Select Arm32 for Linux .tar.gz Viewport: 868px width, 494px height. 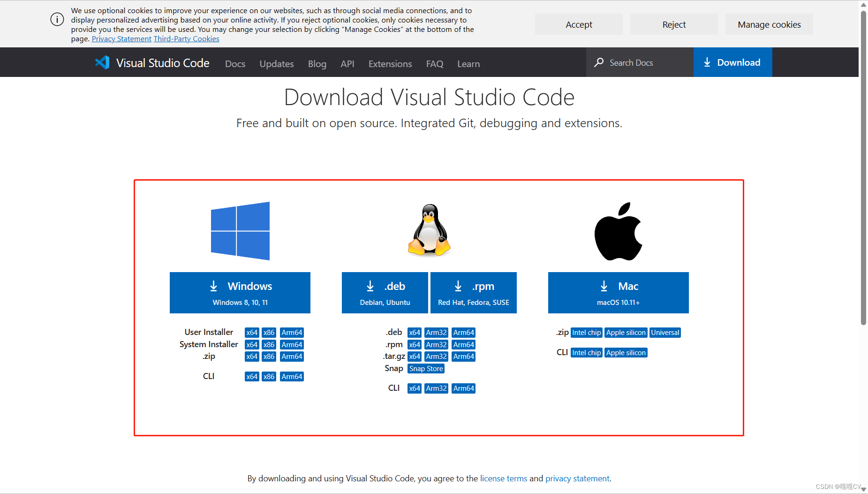point(436,357)
